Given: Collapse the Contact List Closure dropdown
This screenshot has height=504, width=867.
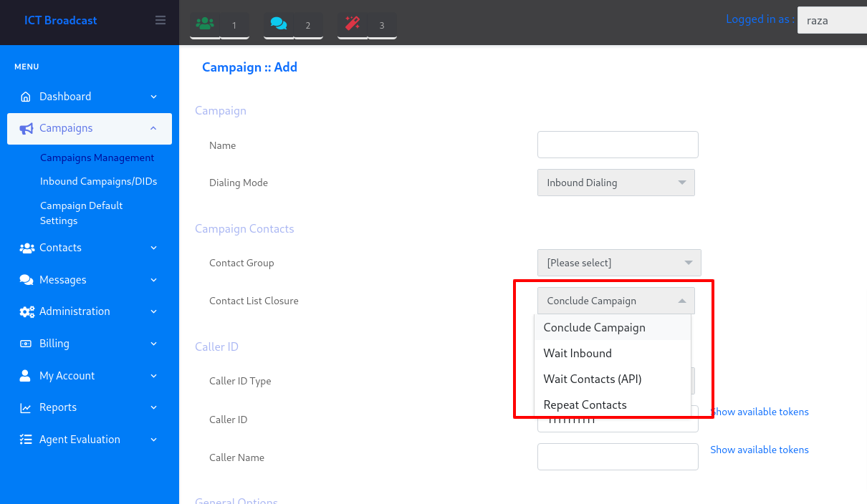Looking at the screenshot, I should click(615, 301).
